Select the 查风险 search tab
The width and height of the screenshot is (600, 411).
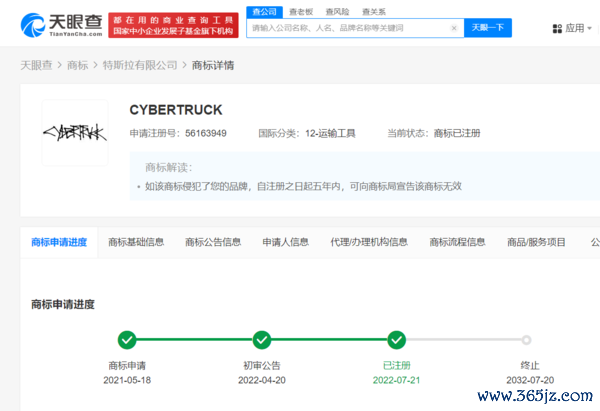coord(338,12)
